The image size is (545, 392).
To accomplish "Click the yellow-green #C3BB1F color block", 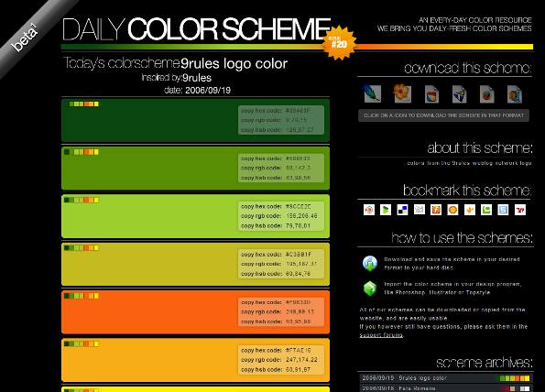I will pyautogui.click(x=195, y=264).
